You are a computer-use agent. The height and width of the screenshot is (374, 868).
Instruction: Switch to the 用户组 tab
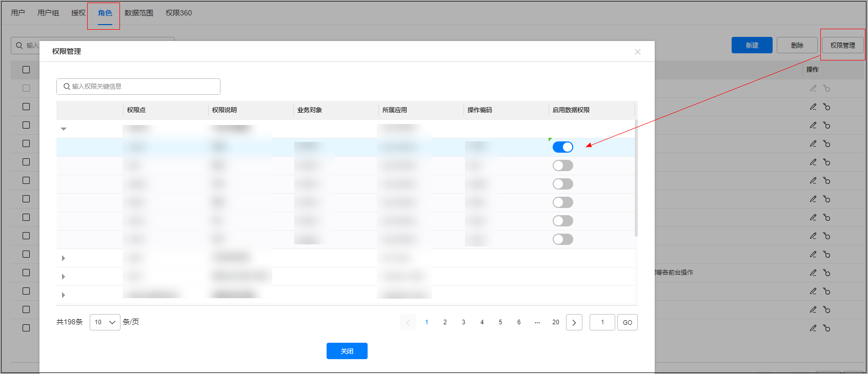coord(48,13)
